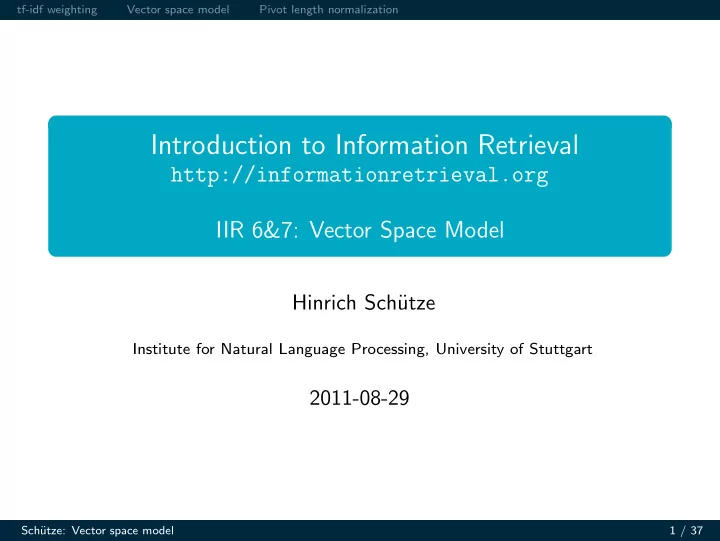Image resolution: width=720 pixels, height=541 pixels.
Task: Click footer text Schütze: Vector space model
Action: tap(97, 530)
